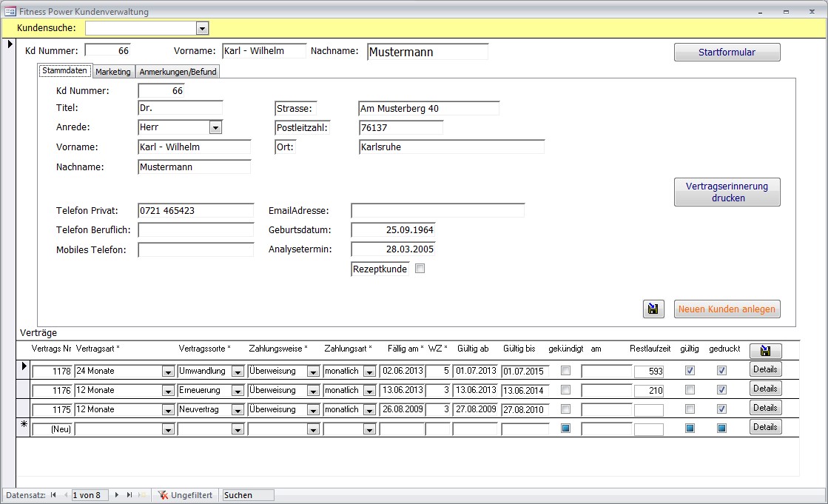828x504 pixels.
Task: Open the Kundensuche dropdown
Action: pyautogui.click(x=202, y=28)
